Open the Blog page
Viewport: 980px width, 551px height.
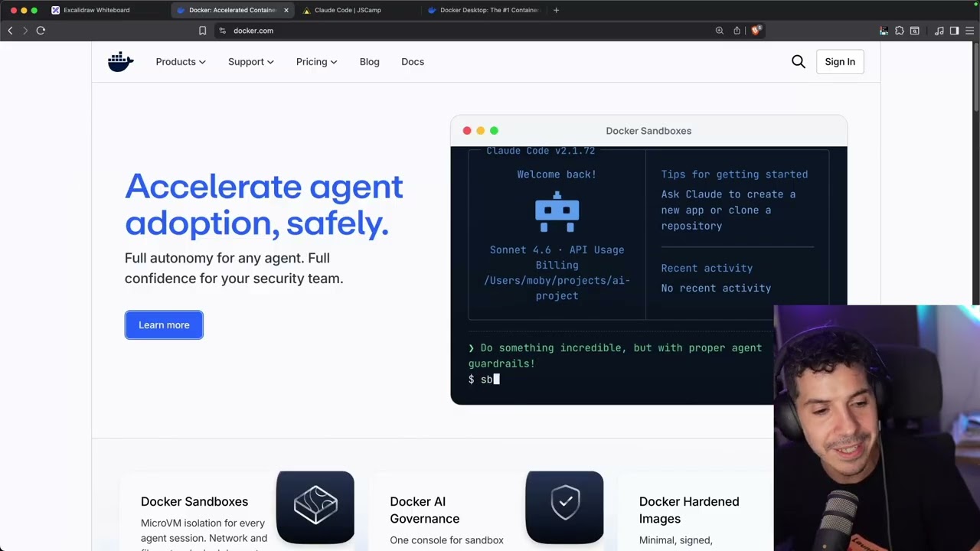pyautogui.click(x=370, y=62)
